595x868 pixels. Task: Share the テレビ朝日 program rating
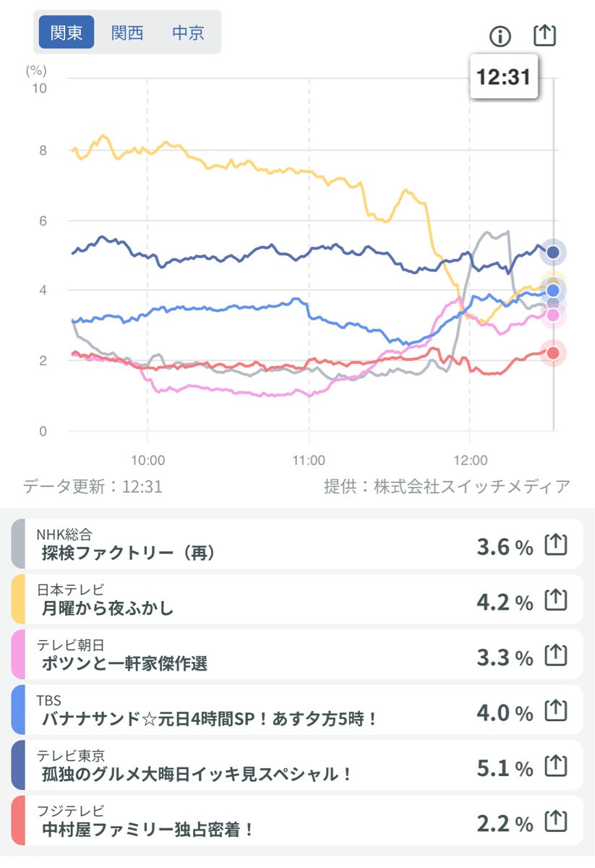pos(555,655)
